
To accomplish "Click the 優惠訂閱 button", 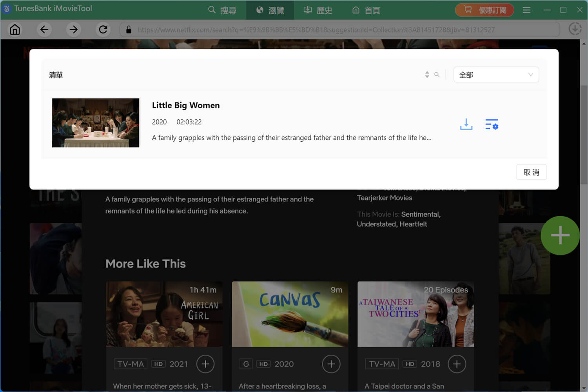I will coord(485,10).
